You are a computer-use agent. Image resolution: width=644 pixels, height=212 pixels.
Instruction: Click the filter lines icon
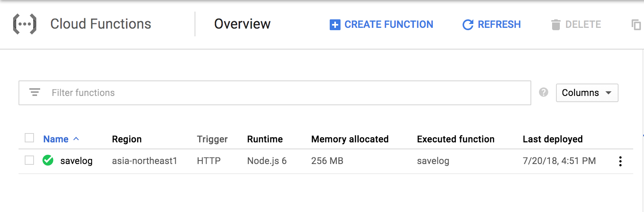35,92
